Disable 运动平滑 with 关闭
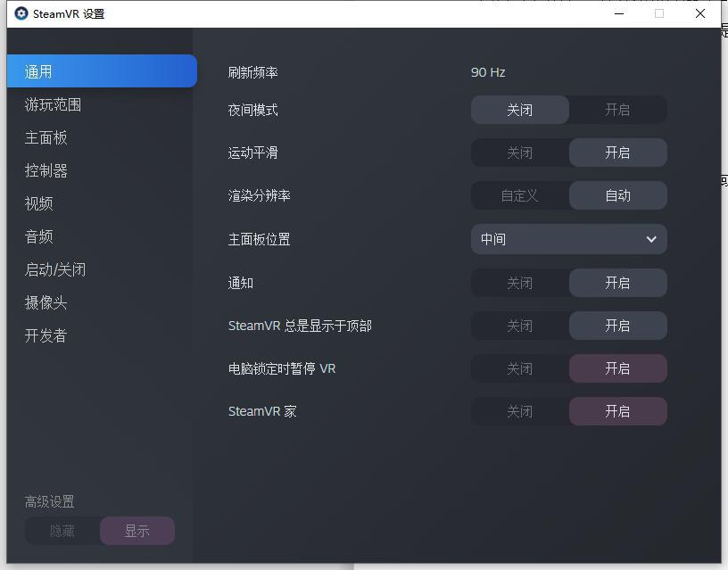The height and width of the screenshot is (570, 728). coord(520,153)
